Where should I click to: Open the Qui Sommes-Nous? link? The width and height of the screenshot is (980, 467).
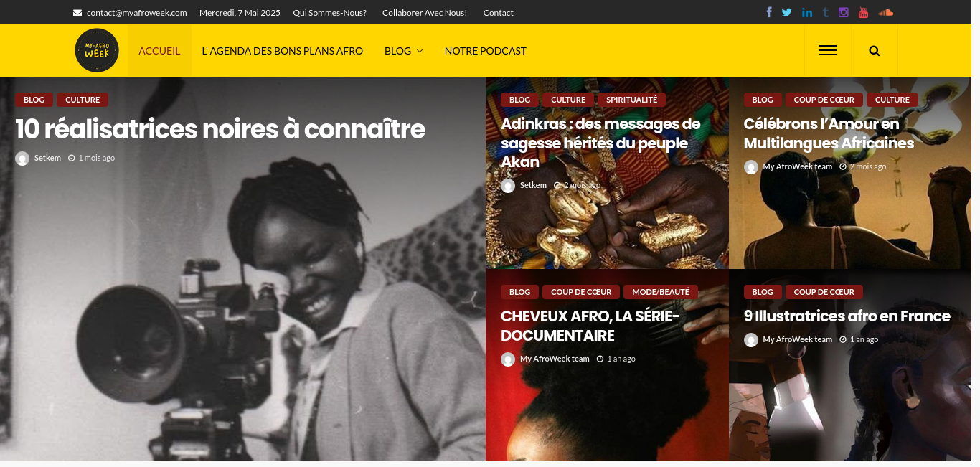(330, 13)
